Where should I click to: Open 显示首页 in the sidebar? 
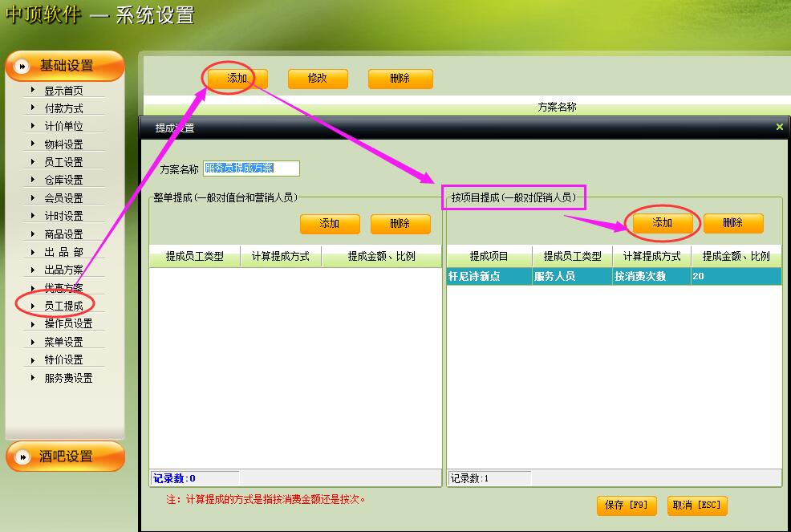(63, 91)
